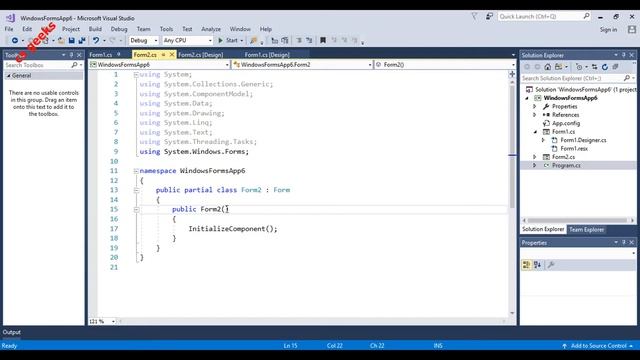Expand the Properties node in Solution Explorer
640x360 pixels.
(x=535, y=106)
